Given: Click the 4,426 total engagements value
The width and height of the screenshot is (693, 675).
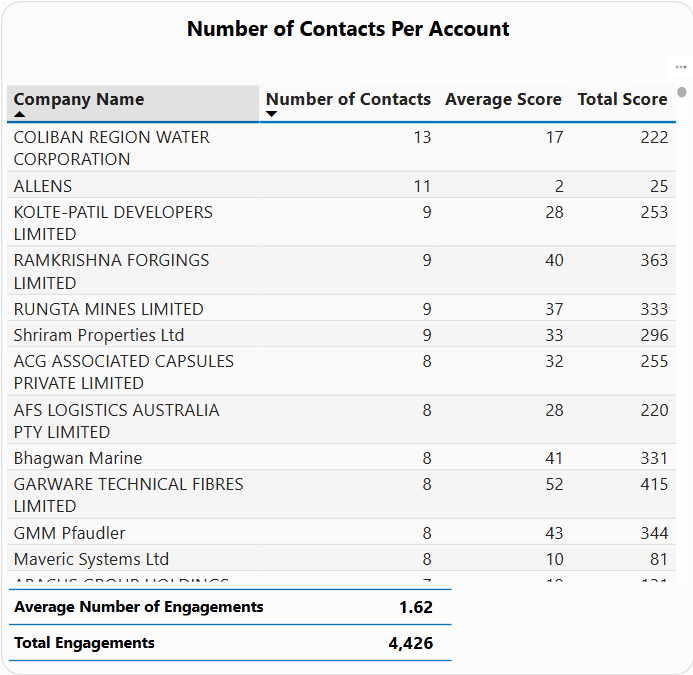Looking at the screenshot, I should pos(411,643).
